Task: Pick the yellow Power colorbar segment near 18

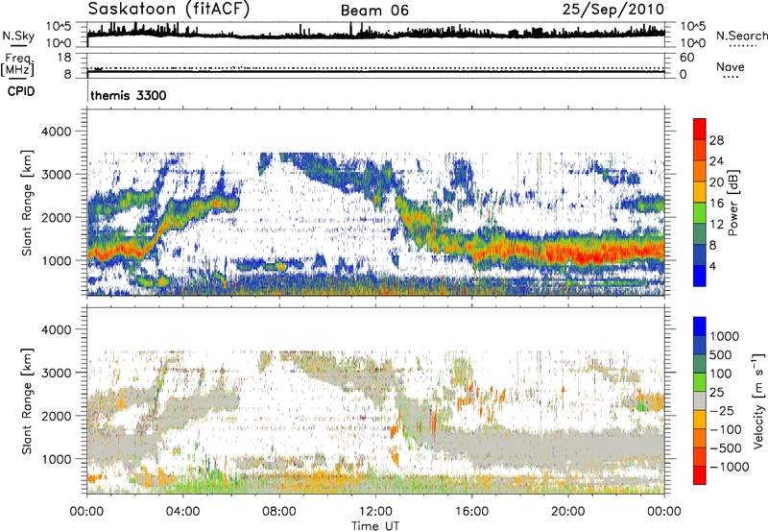Action: (700, 191)
